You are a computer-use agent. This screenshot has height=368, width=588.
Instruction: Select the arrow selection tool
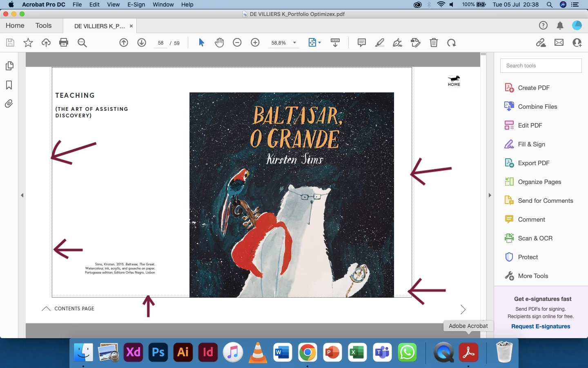click(x=201, y=43)
